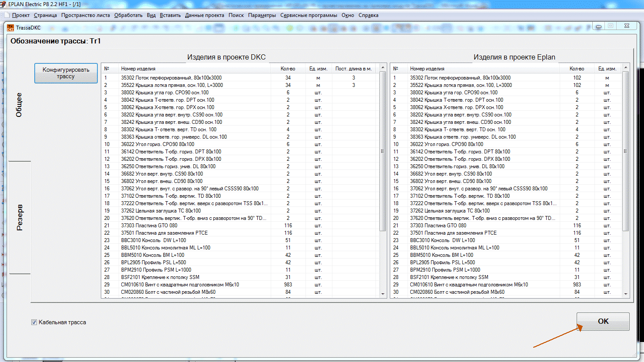Click quantity 983 in the DKC table
The width and height of the screenshot is (644, 362).
288,285
